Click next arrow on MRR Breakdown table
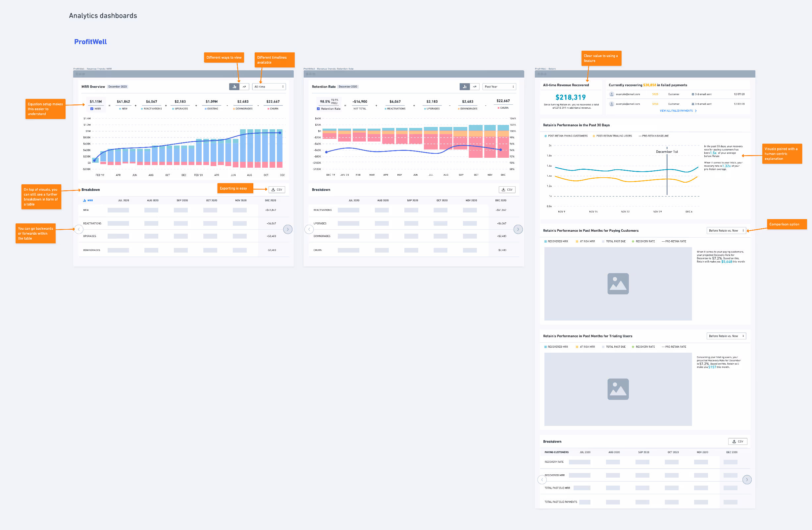The height and width of the screenshot is (530, 812). 288,229
